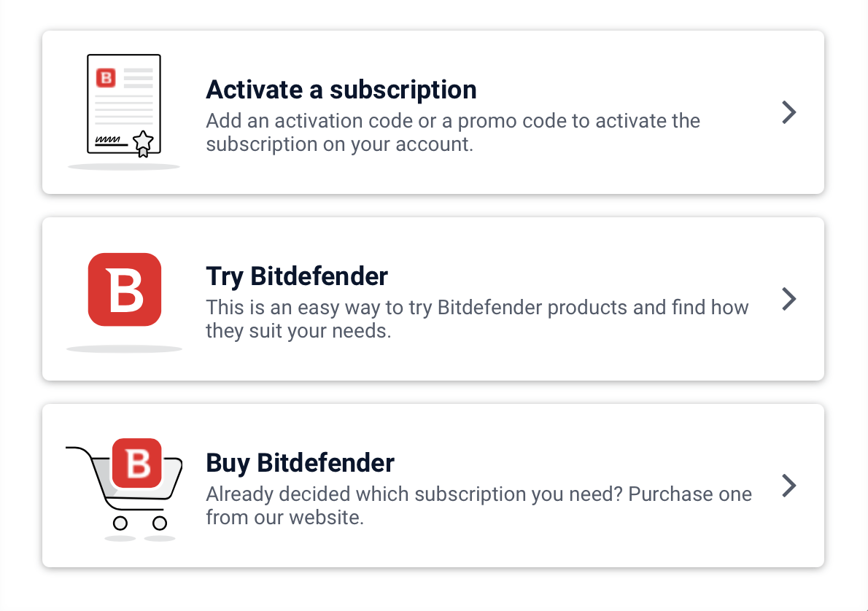Click the purchase from our website text
The width and height of the screenshot is (868, 611).
(478, 505)
